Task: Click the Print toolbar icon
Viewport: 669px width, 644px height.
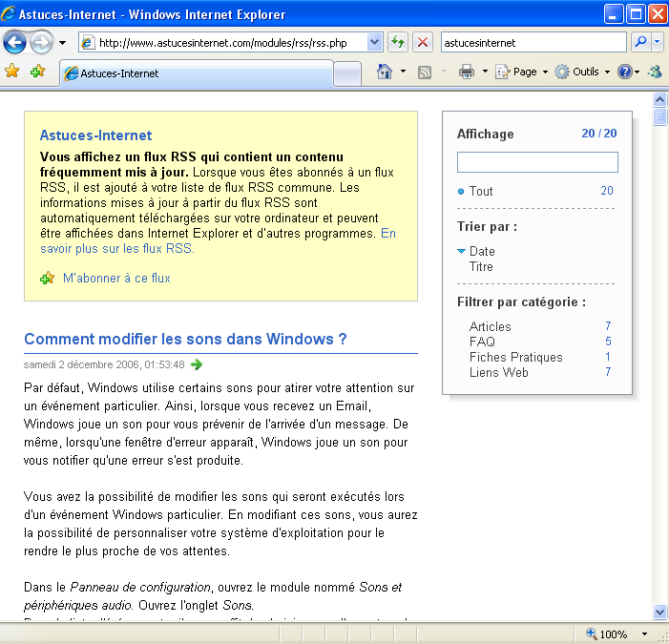Action: pos(467,72)
